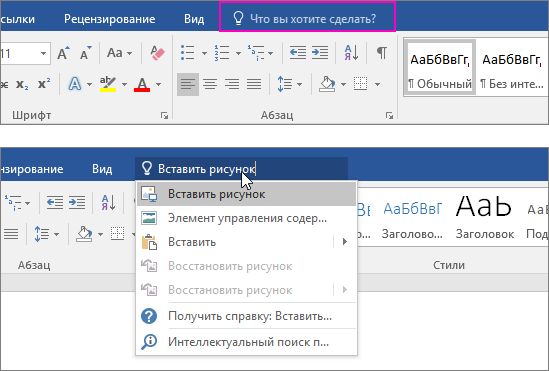Image resolution: width=549 pixels, height=371 pixels.
Task: Apply 'Без инте...' style
Action: pos(512,67)
